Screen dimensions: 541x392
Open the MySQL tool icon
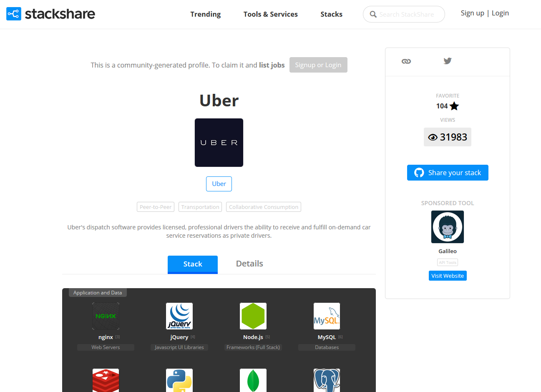[x=327, y=316]
